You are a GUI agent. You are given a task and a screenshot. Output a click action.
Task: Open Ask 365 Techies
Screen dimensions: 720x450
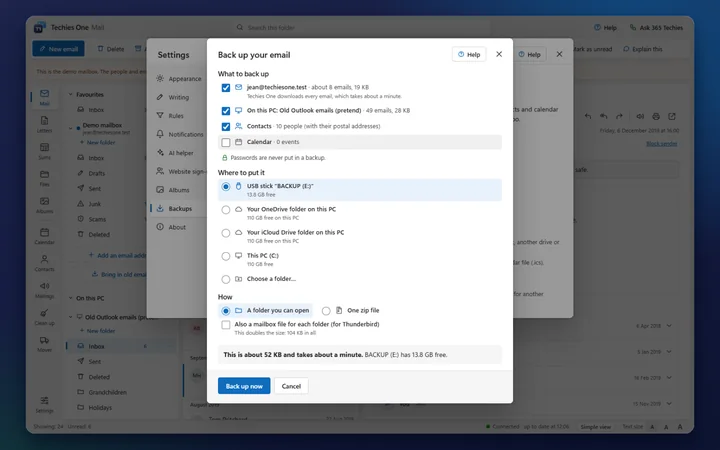656,28
